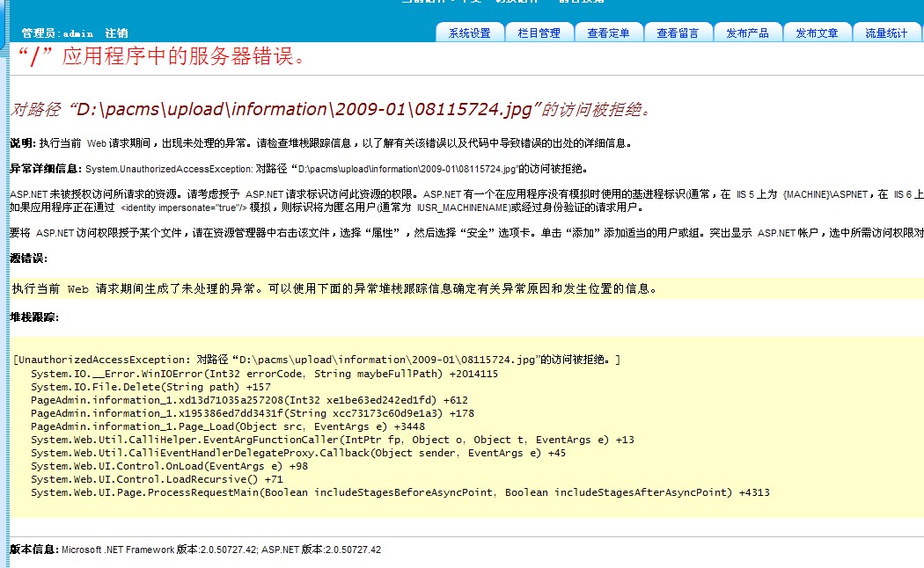924x568 pixels.
Task: Click the italic access-denied path message
Action: [330, 110]
